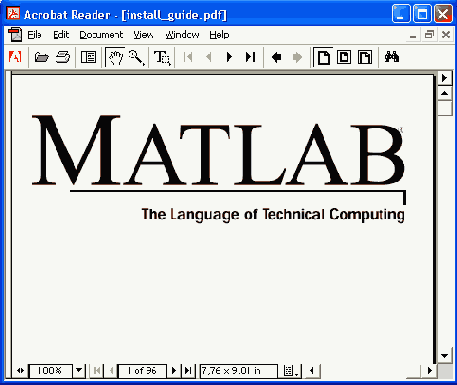Click the vertical scrollbar thumb
The image size is (457, 385).
tap(444, 108)
